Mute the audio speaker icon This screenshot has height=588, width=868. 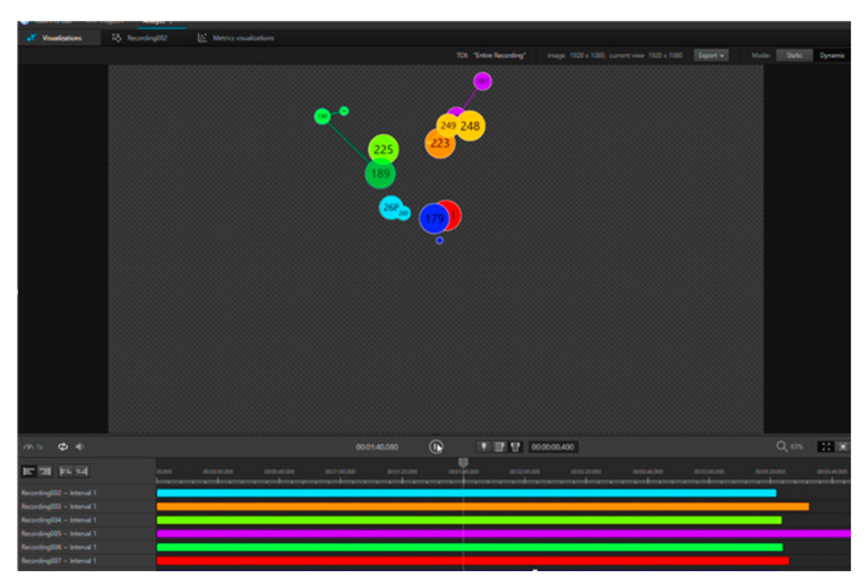80,447
